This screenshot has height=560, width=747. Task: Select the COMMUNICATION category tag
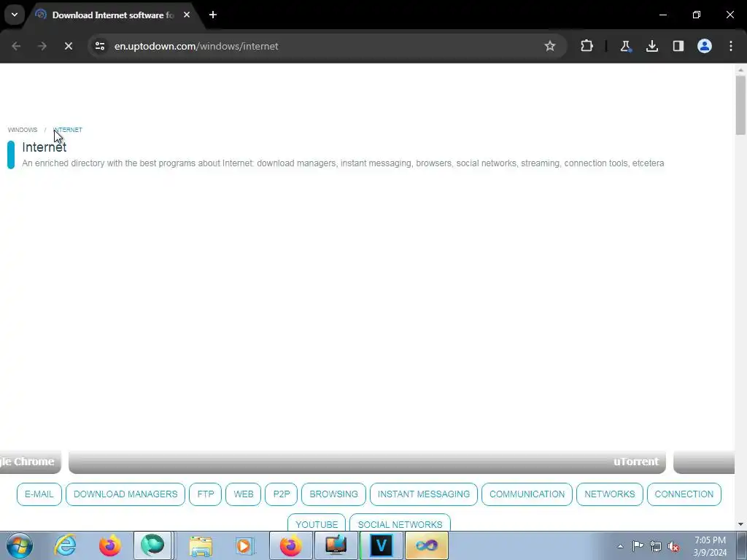point(527,494)
